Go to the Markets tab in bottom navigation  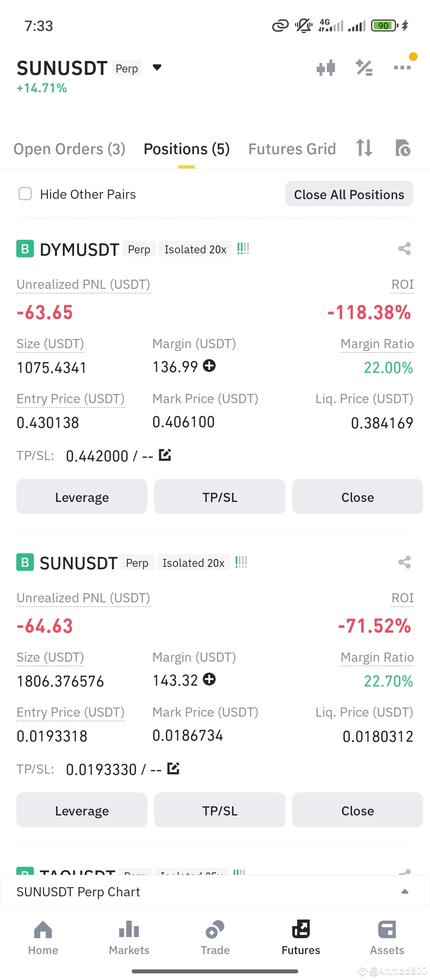point(129,938)
